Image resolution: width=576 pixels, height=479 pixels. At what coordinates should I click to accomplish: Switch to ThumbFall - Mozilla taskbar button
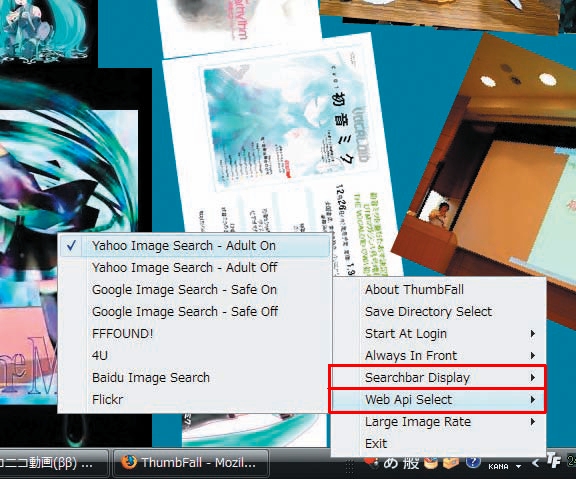[x=190, y=463]
